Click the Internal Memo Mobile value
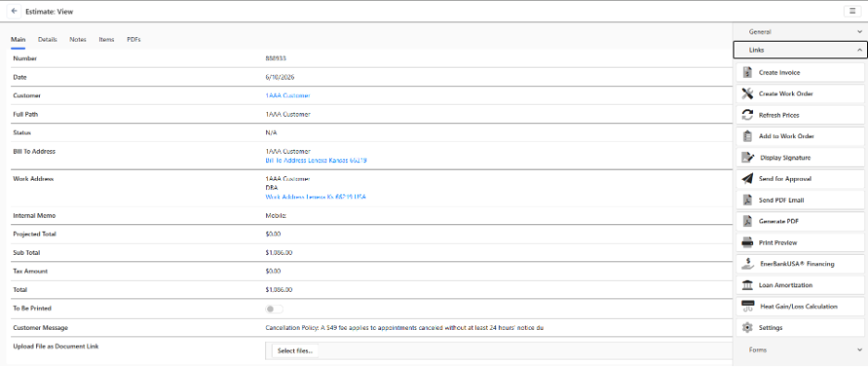868x367 pixels. [x=276, y=215]
